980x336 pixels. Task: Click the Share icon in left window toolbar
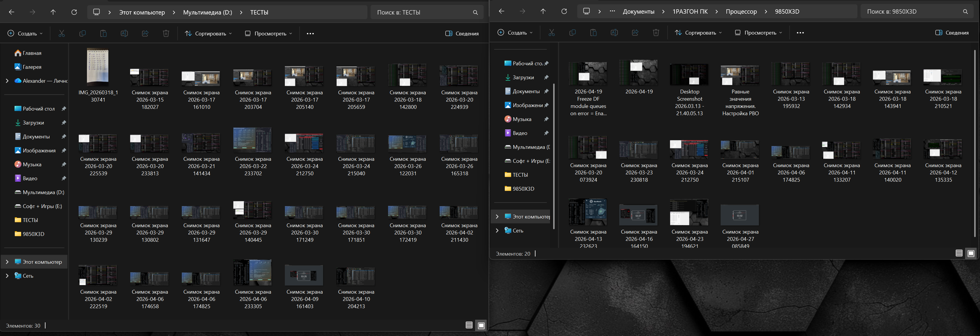(x=145, y=34)
